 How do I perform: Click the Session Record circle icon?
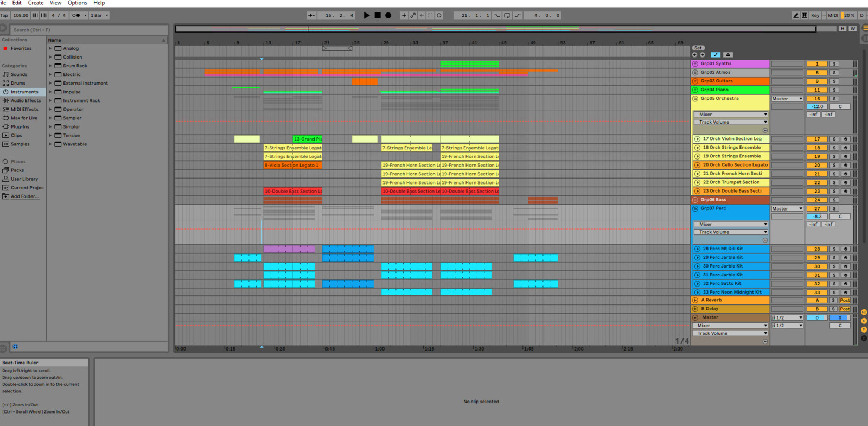click(439, 15)
